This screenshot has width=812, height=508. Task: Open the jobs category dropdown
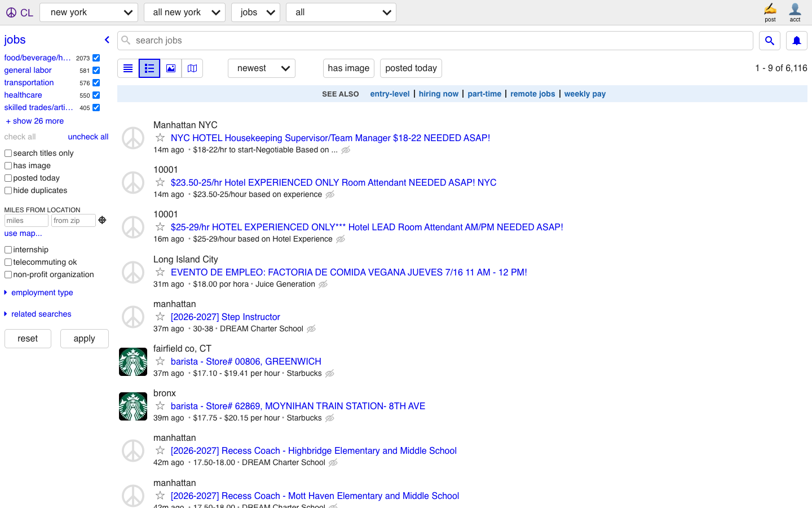pyautogui.click(x=255, y=12)
